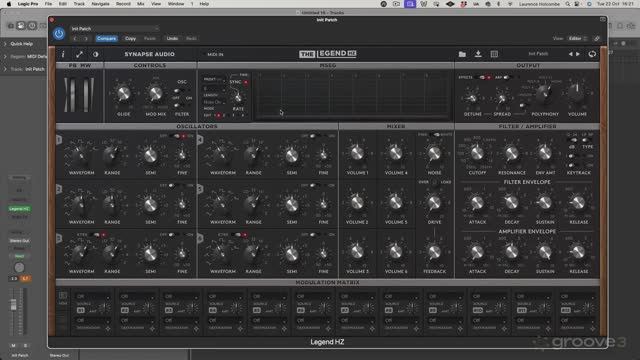The width and height of the screenshot is (640, 360).
Task: Open mod matrix slot 1 source dropdown
Action: (x=93, y=296)
